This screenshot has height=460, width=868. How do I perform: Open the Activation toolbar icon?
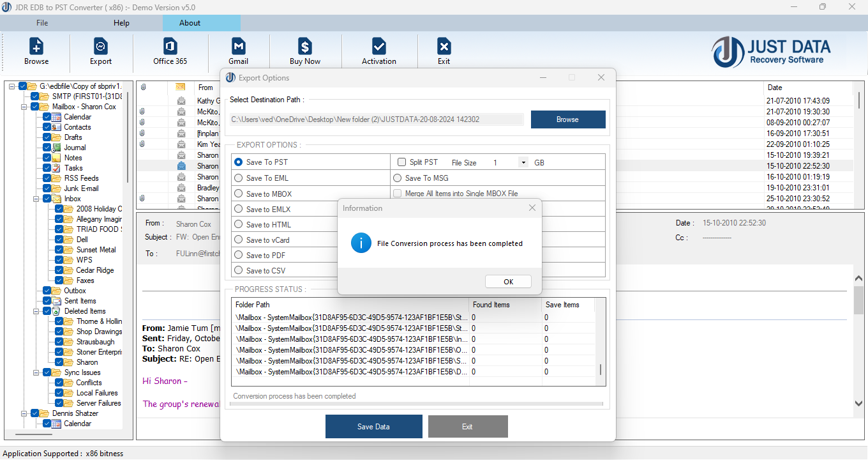pos(378,50)
